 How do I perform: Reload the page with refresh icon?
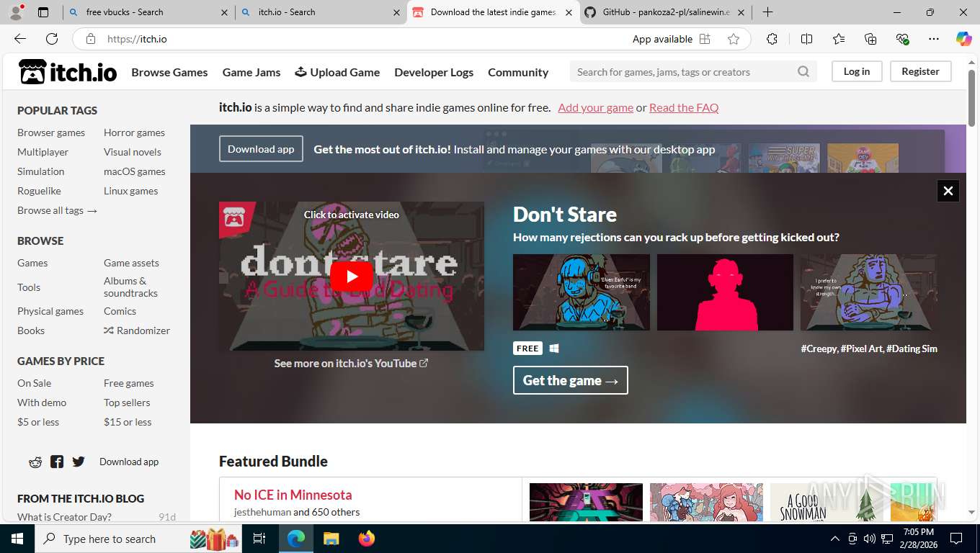[52, 39]
